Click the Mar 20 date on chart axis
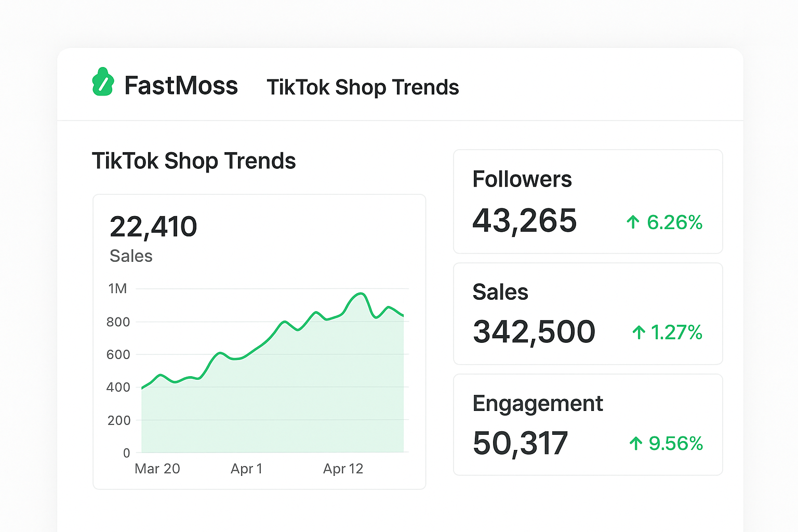 (x=157, y=469)
